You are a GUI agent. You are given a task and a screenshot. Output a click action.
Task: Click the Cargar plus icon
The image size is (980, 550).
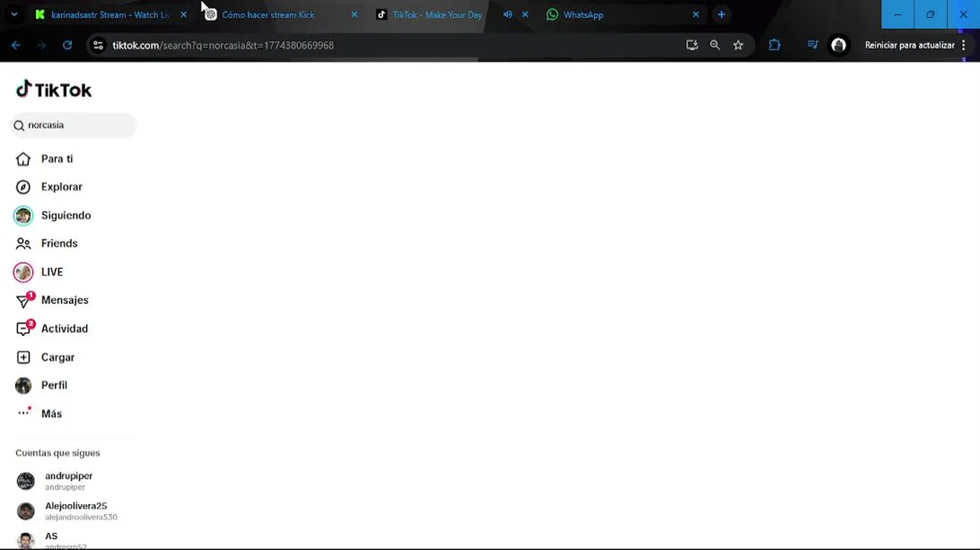coord(24,357)
